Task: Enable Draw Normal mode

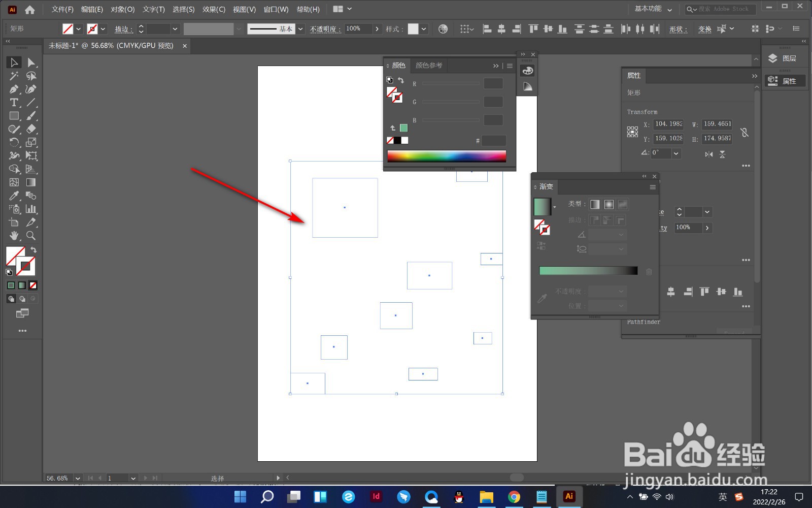Action: 11,299
